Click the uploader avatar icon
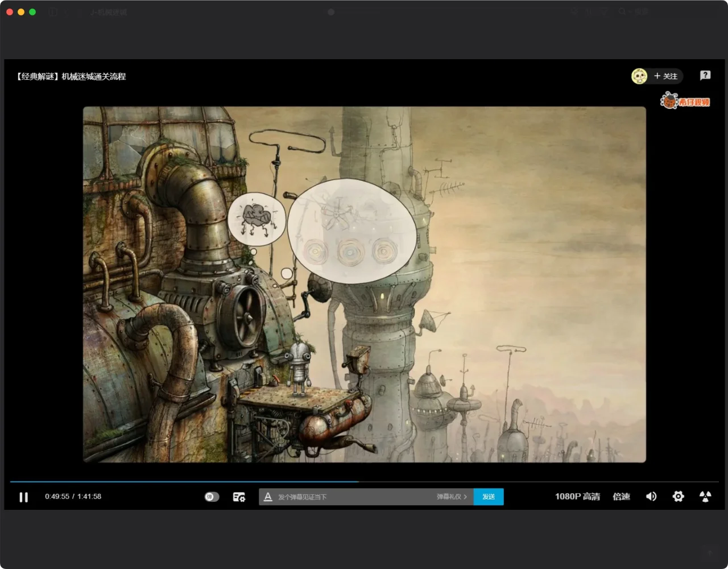 coord(639,76)
